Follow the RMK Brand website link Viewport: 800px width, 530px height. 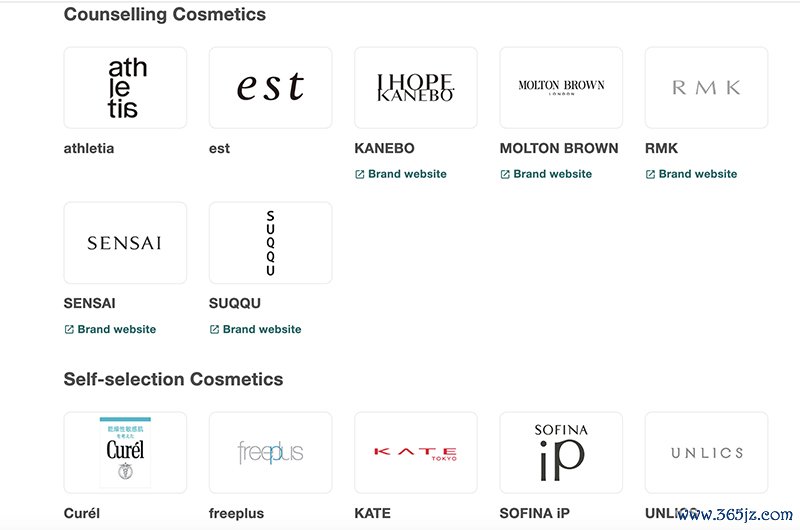(x=698, y=174)
